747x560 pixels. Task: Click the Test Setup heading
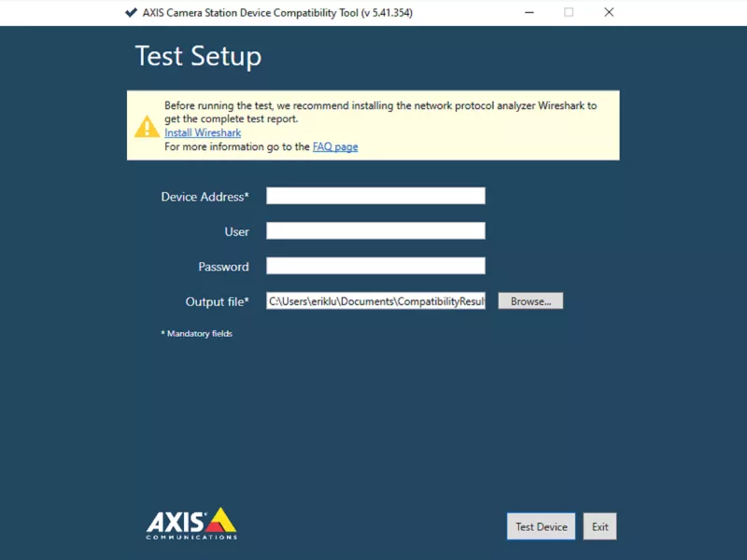pyautogui.click(x=196, y=57)
